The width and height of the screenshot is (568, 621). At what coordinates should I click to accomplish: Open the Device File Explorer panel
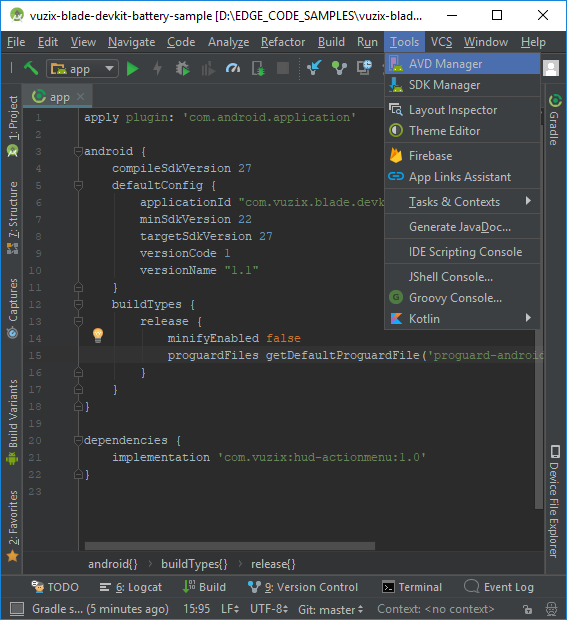point(555,501)
